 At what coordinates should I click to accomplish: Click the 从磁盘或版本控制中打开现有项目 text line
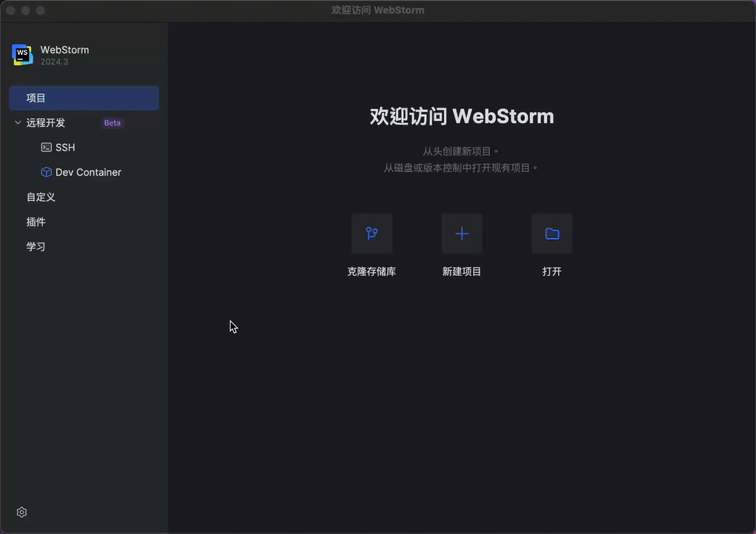coord(460,168)
